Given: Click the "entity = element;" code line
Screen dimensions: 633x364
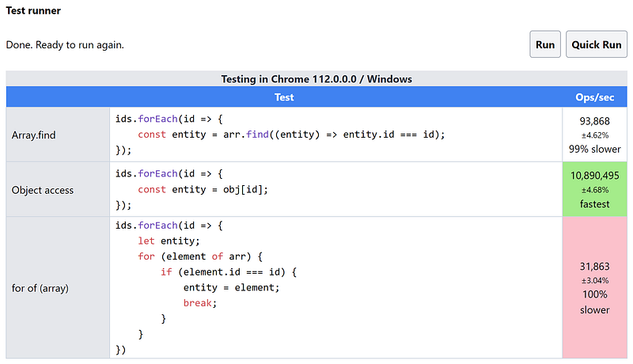Looking at the screenshot, I should coord(231,287).
